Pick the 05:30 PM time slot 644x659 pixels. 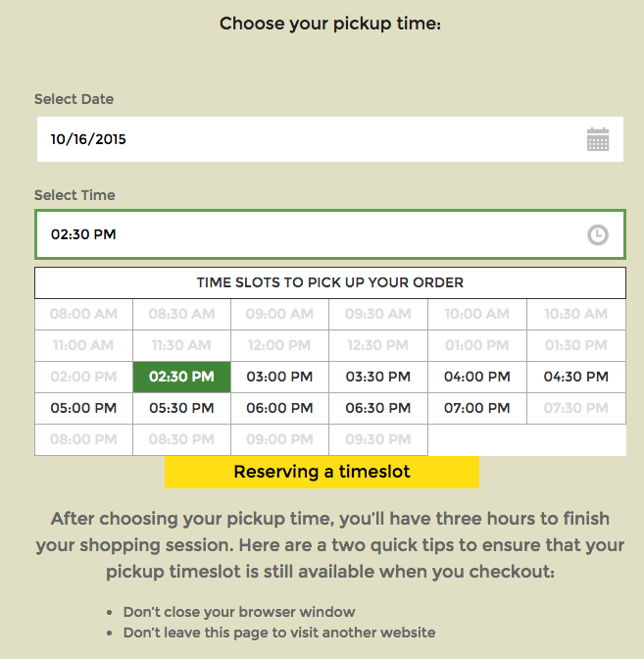click(181, 408)
